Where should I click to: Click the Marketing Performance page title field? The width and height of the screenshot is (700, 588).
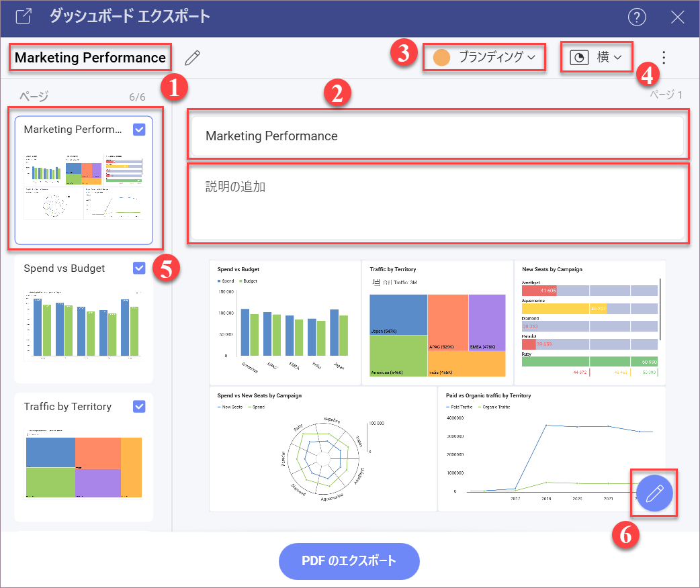click(x=437, y=136)
